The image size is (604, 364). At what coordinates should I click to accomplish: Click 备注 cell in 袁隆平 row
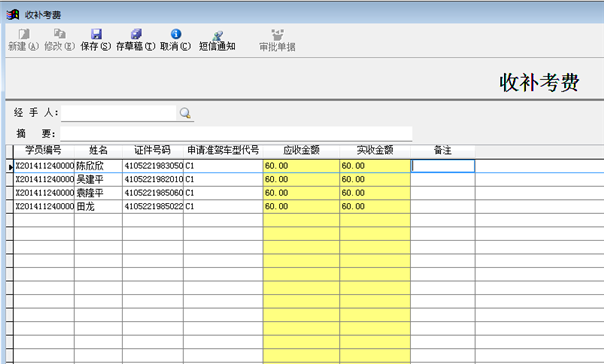point(443,193)
